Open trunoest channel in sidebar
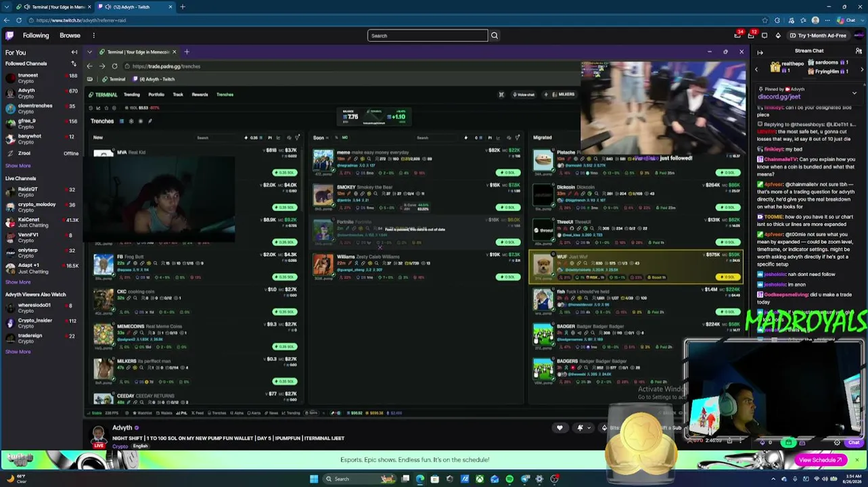 point(41,78)
